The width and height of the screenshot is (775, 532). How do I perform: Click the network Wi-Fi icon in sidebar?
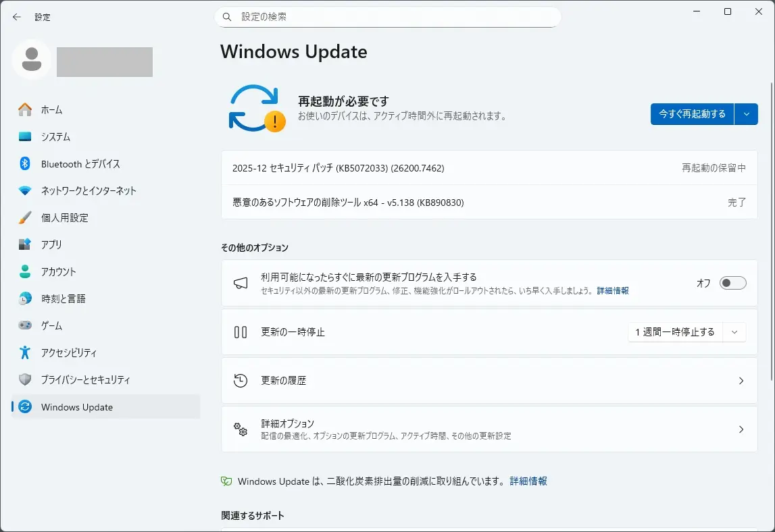pos(25,191)
